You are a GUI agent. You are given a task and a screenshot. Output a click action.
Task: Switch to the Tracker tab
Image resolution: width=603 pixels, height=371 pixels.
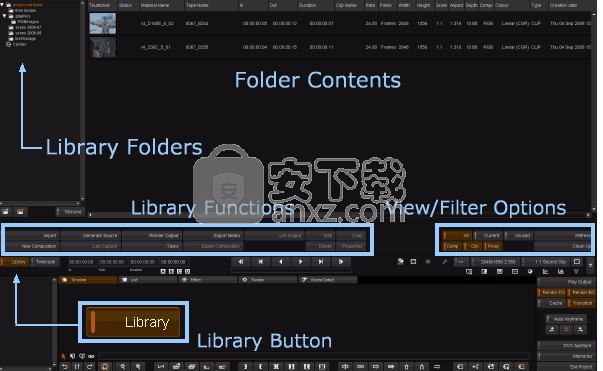(x=268, y=280)
